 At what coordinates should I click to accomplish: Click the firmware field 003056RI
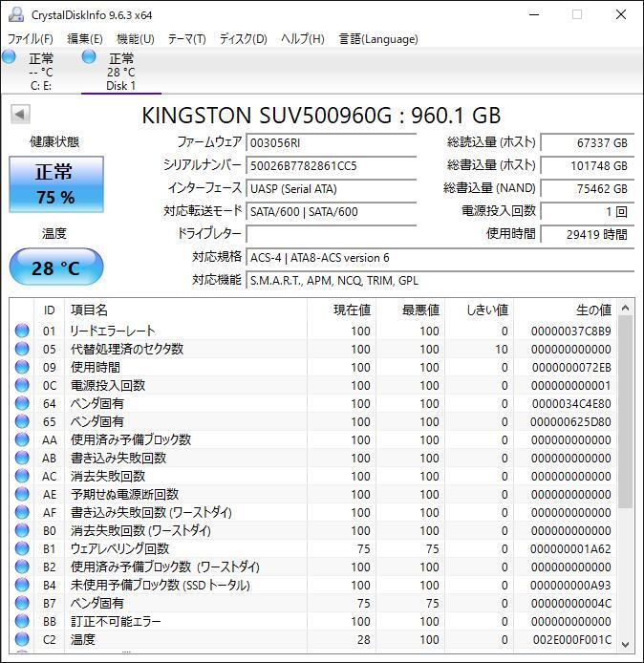(x=332, y=143)
